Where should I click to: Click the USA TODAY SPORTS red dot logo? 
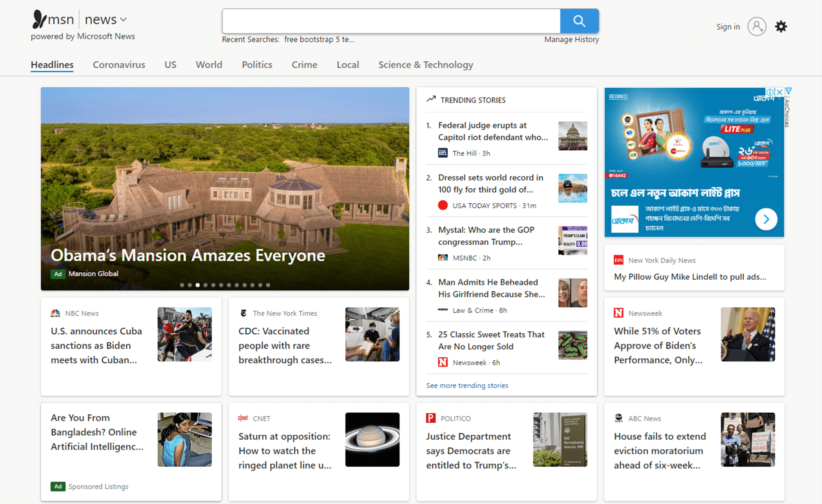[443, 205]
